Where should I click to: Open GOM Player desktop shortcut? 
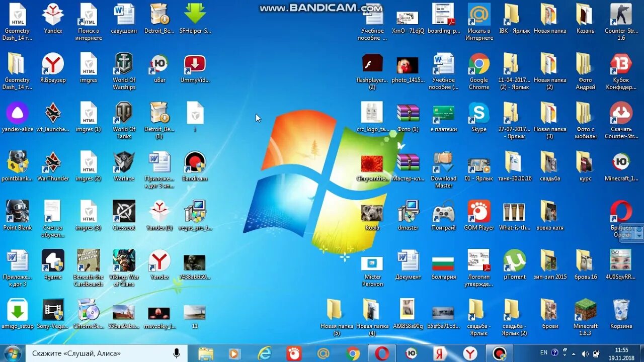[x=479, y=216]
